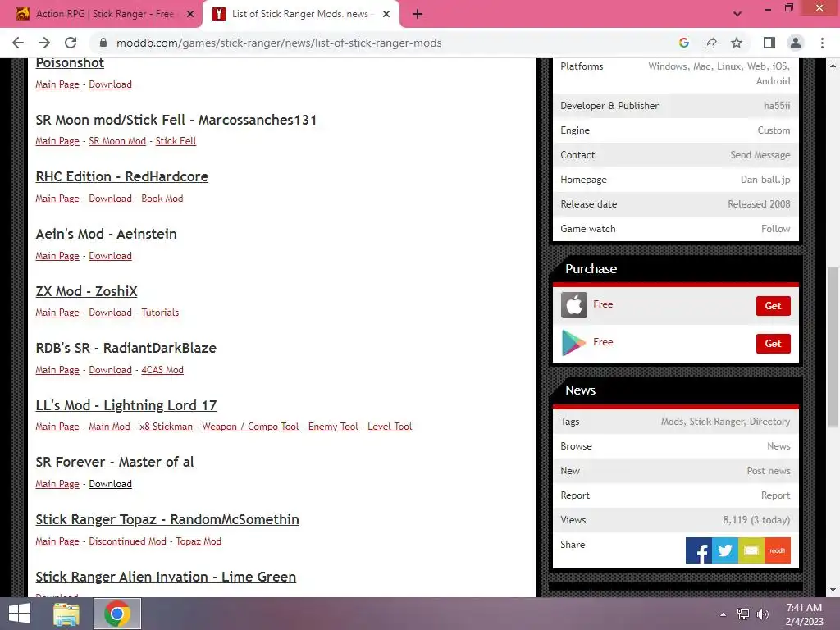840x630 pixels.
Task: Bookmark this page with star icon
Action: (x=737, y=43)
